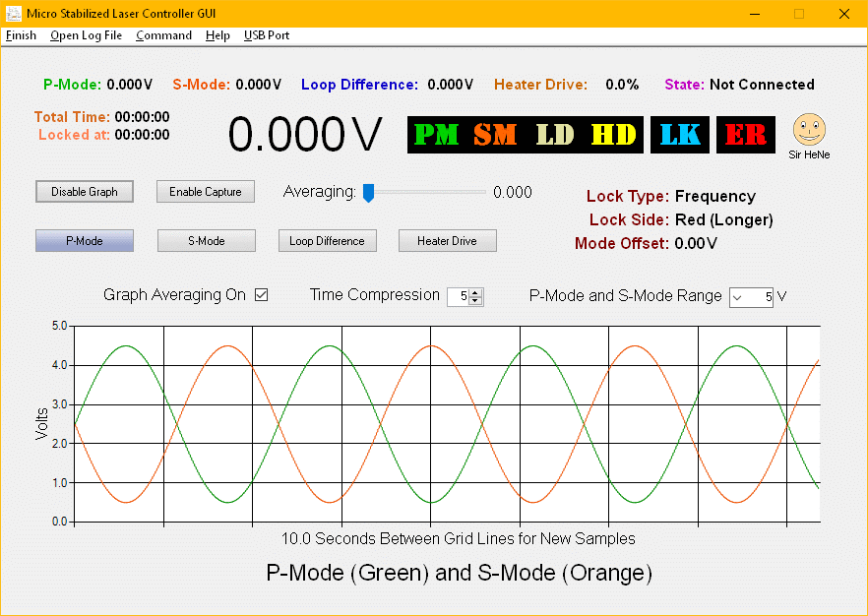Click the green PM status indicator
Viewport: 868px width, 616px height.
click(x=436, y=135)
